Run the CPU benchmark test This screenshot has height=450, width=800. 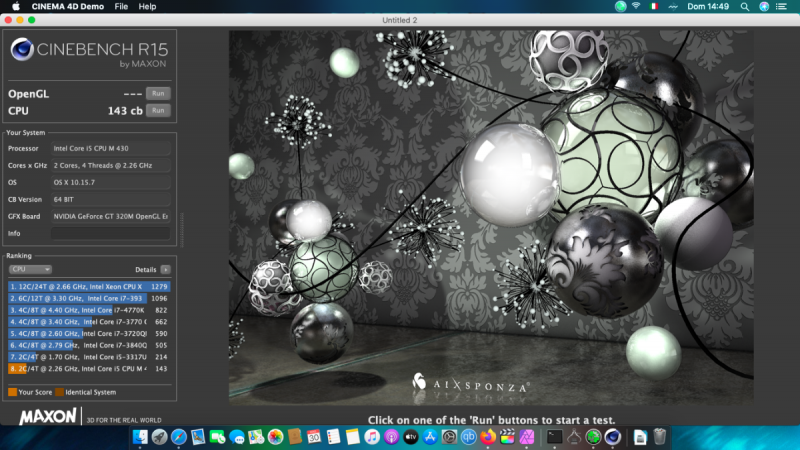click(157, 110)
